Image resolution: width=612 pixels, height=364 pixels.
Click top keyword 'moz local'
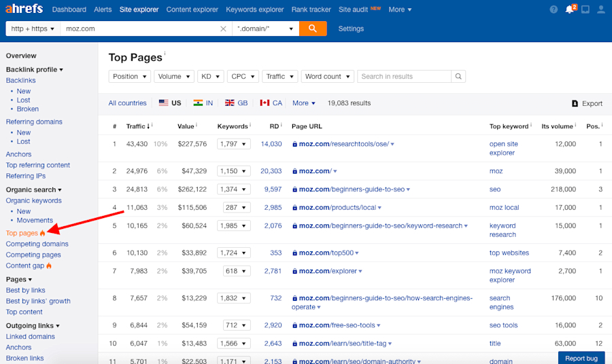click(x=505, y=208)
